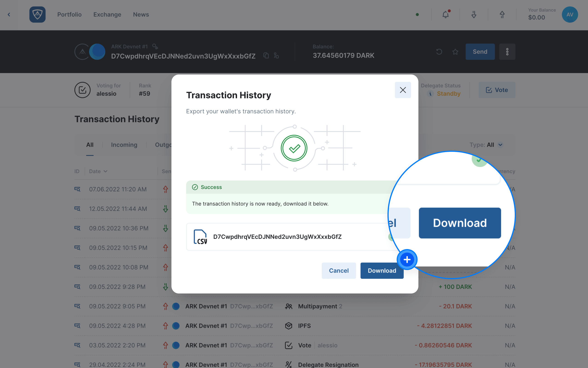
Task: Open transaction ID icon for 09.05.2022 10:08 PM
Action: coord(77,267)
